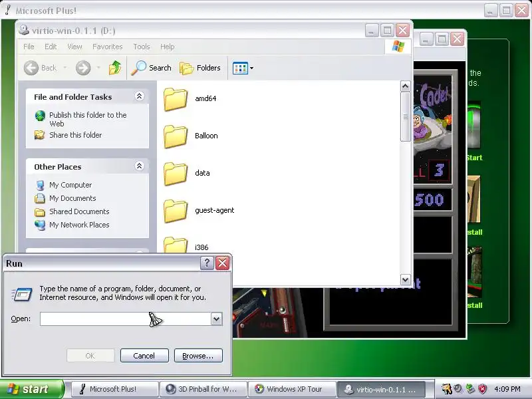Viewport: 532px width, 399px height.
Task: Click the Balloon folder name
Action: pyautogui.click(x=206, y=136)
